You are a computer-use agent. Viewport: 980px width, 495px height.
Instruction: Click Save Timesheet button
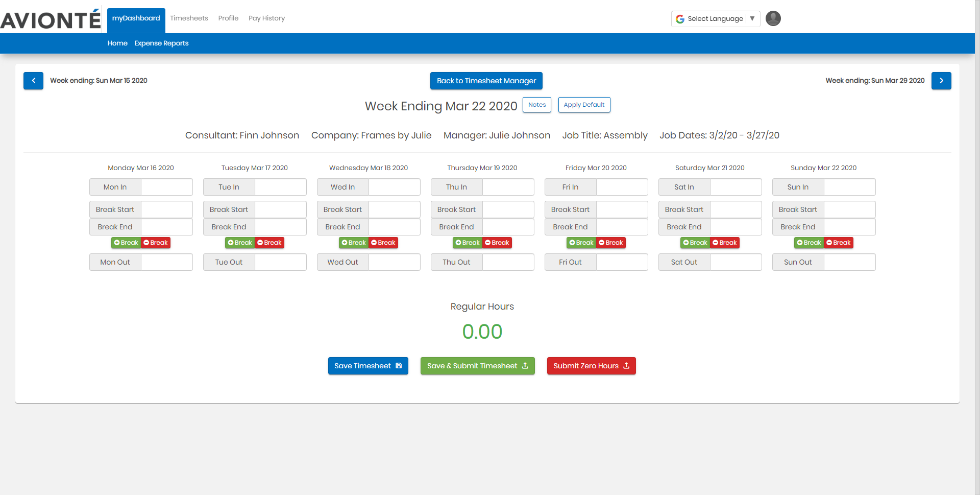[x=368, y=366]
